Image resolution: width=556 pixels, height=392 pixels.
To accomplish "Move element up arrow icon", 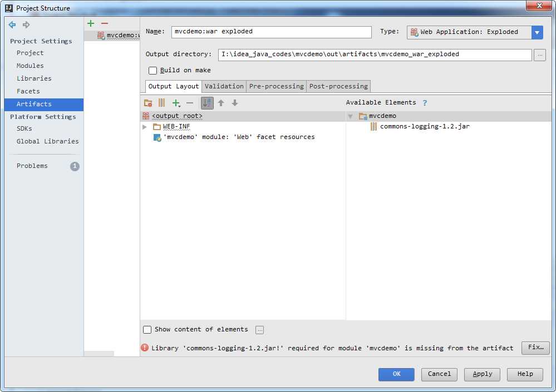I will tap(221, 103).
